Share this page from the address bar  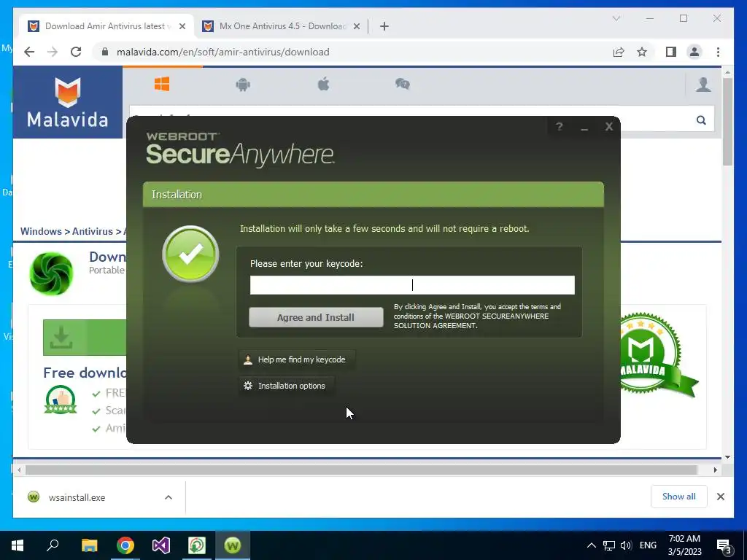(619, 52)
